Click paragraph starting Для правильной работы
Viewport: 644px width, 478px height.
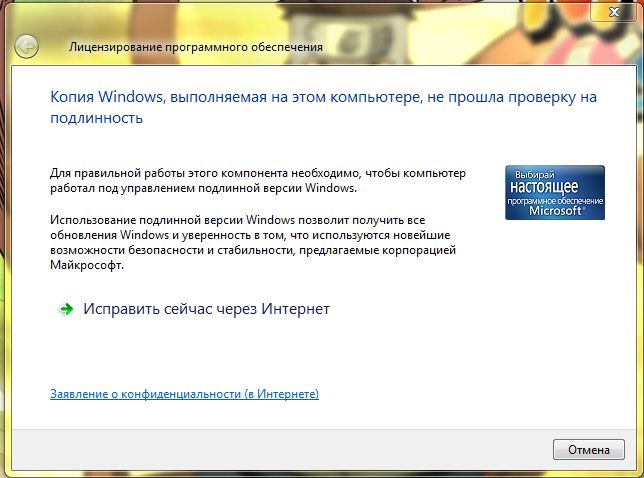(258, 181)
